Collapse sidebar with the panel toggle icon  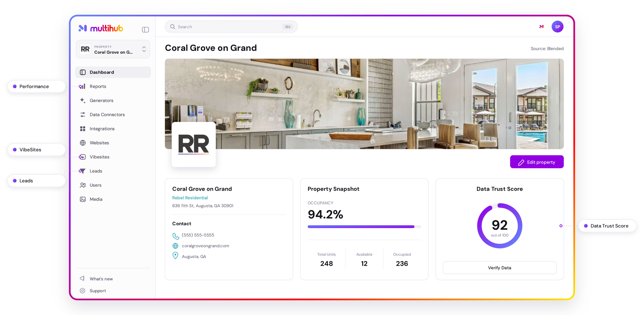(x=145, y=29)
